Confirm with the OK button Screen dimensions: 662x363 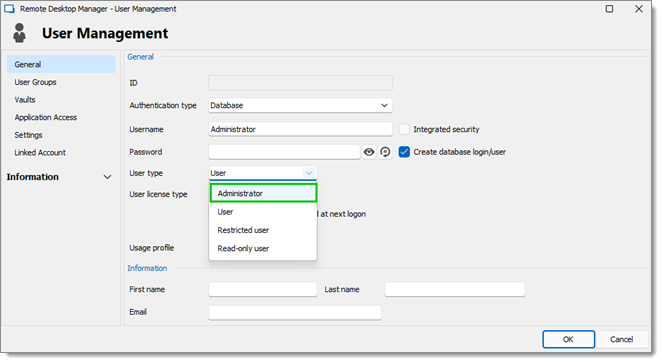coord(568,339)
